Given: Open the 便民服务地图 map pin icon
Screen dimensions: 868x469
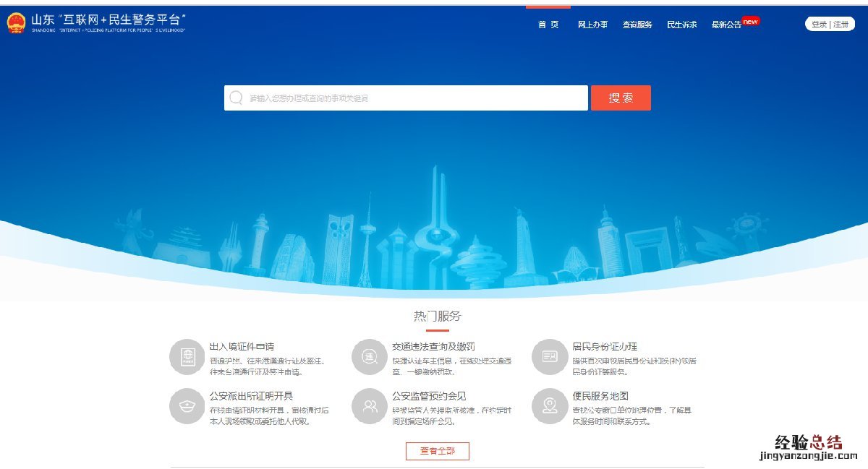Looking at the screenshot, I should click(550, 406).
